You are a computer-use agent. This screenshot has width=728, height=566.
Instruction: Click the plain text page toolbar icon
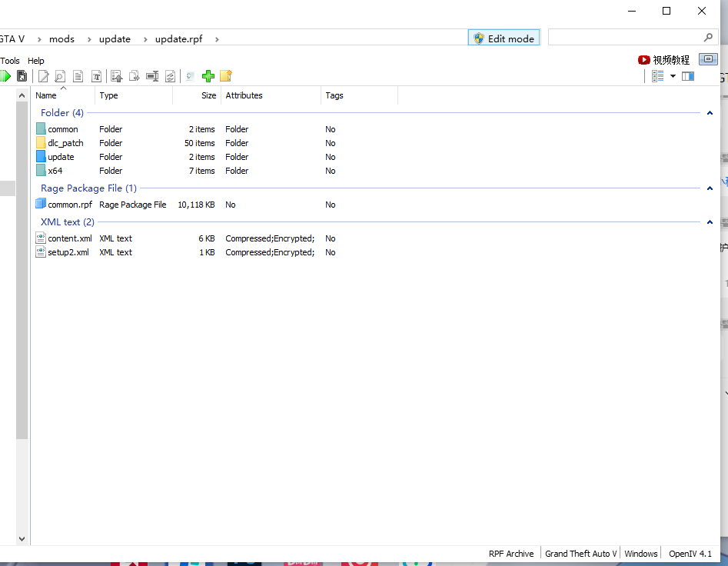tap(78, 76)
